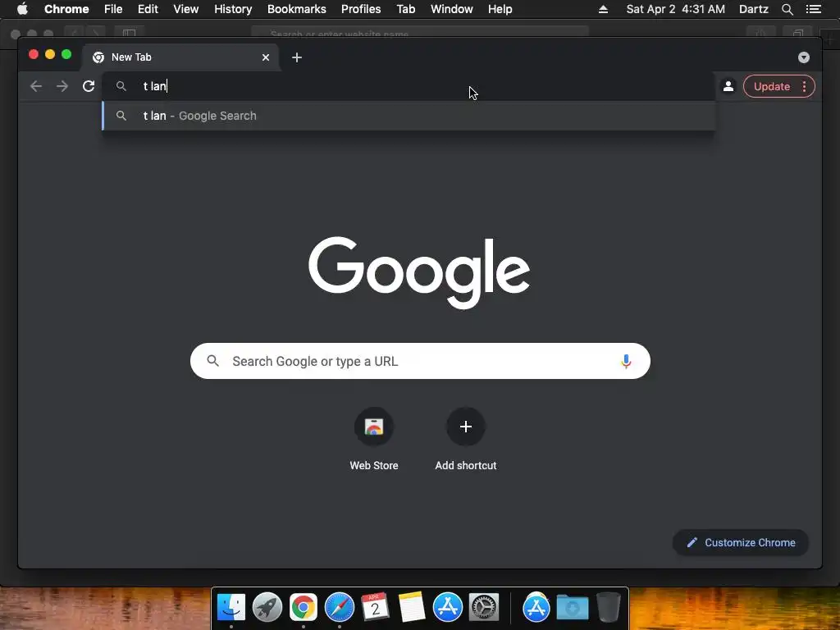Select the New Tab tab
The width and height of the screenshot is (840, 630).
(x=180, y=57)
